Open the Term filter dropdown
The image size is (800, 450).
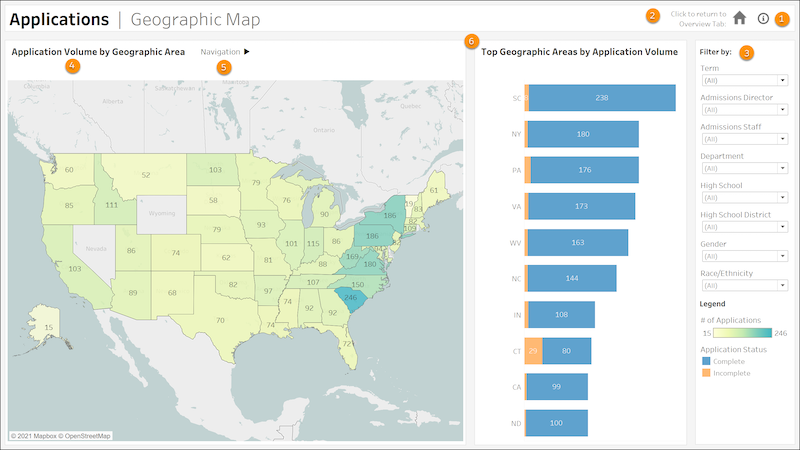coord(742,80)
